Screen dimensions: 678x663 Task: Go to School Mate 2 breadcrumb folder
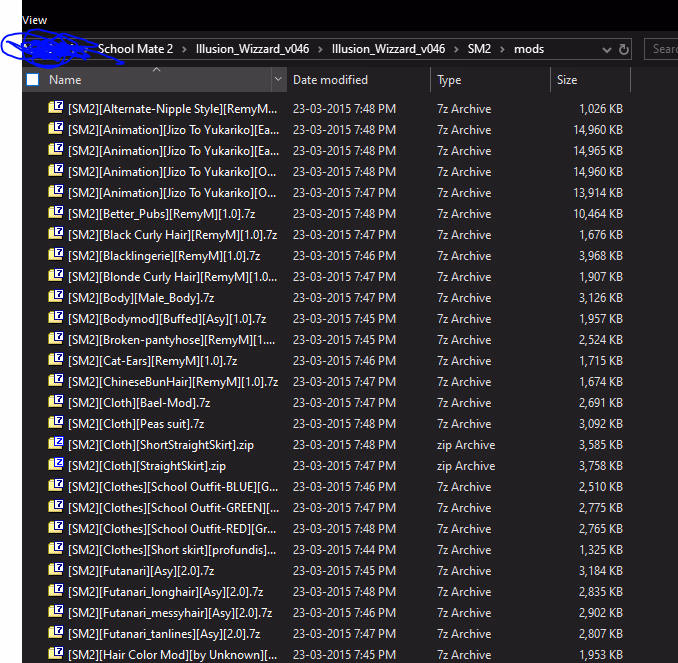click(135, 49)
